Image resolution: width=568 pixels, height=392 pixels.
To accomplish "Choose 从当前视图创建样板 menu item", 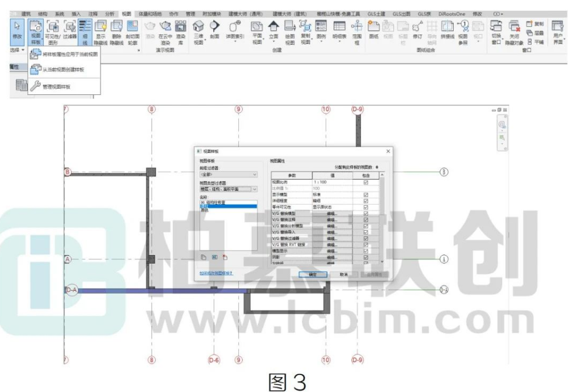I will coord(64,69).
